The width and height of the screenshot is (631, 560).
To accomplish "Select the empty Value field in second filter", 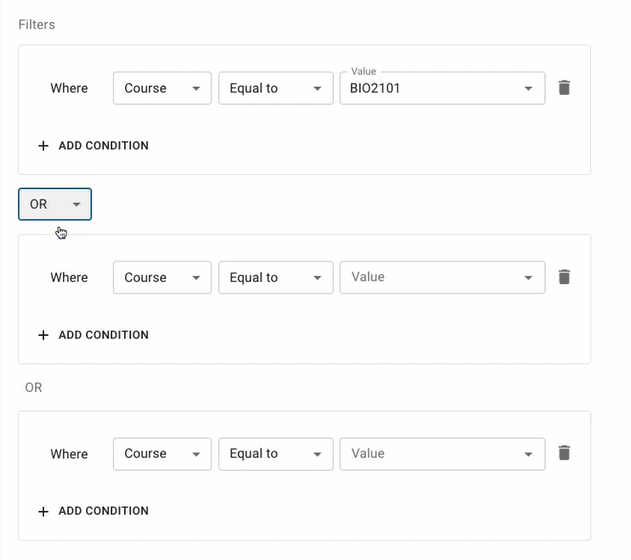I will pyautogui.click(x=442, y=278).
